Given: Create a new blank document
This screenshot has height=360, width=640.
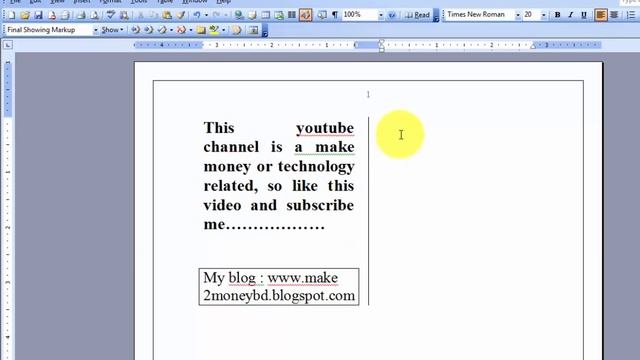Looking at the screenshot, I should (x=11, y=16).
